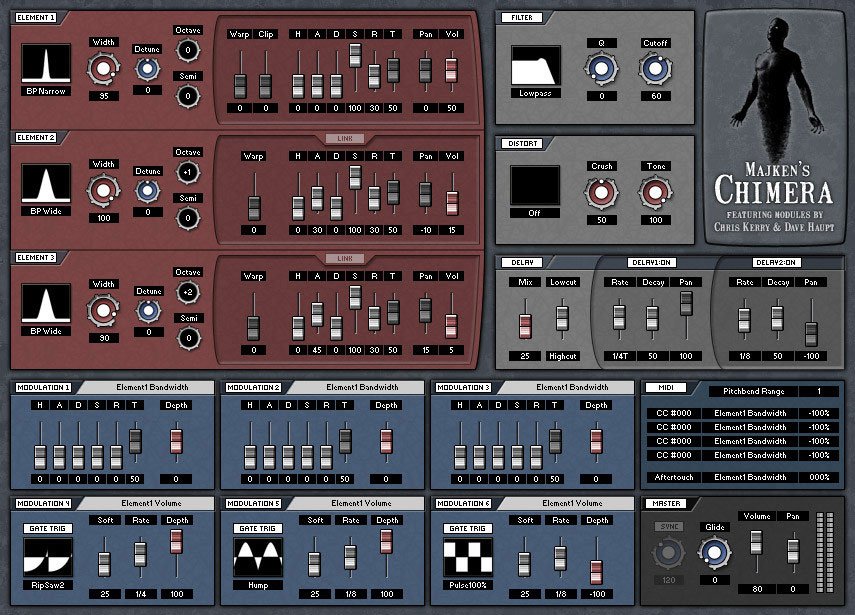Click the ELEMENT 1 section tab
This screenshot has height=615, width=855.
(35, 17)
